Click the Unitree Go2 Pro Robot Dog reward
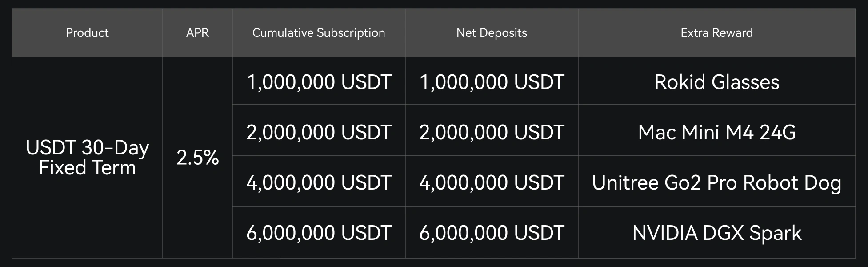This screenshot has height=267, width=868. pyautogui.click(x=716, y=182)
